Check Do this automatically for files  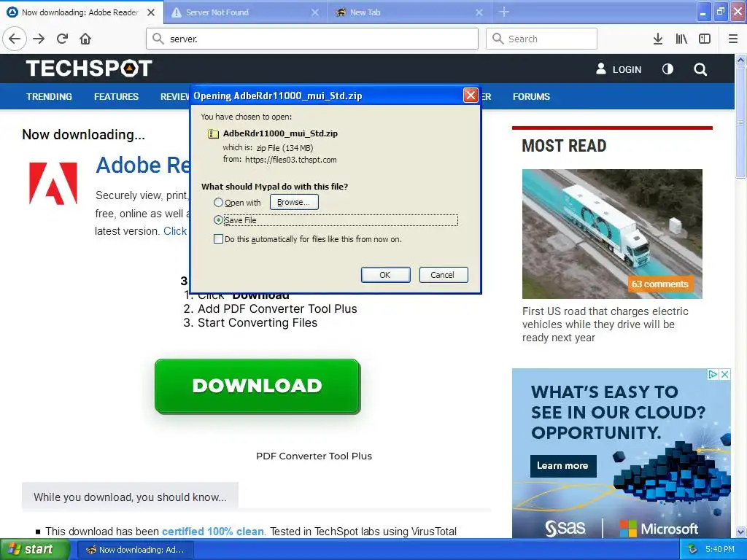click(x=218, y=239)
